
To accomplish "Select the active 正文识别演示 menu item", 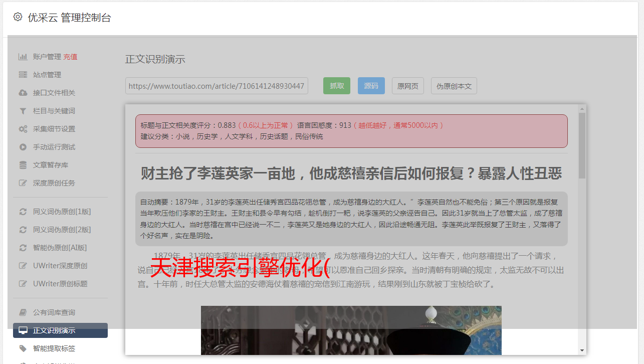I will pos(60,330).
